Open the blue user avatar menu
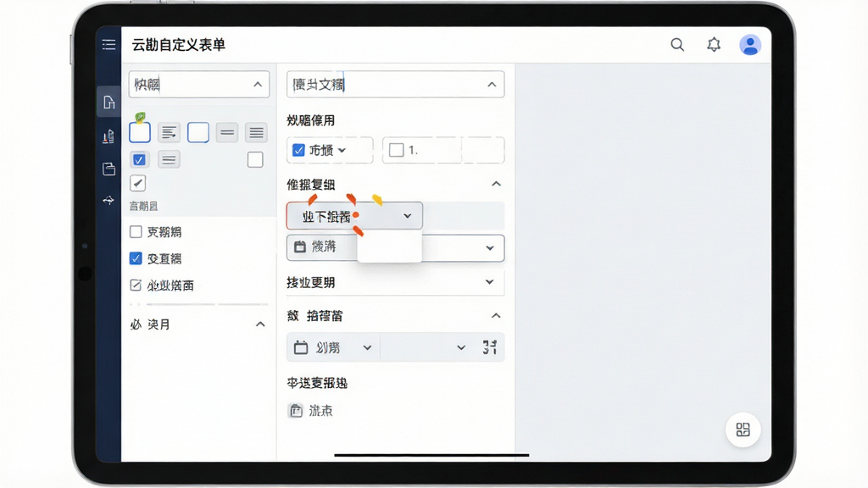 (x=750, y=45)
